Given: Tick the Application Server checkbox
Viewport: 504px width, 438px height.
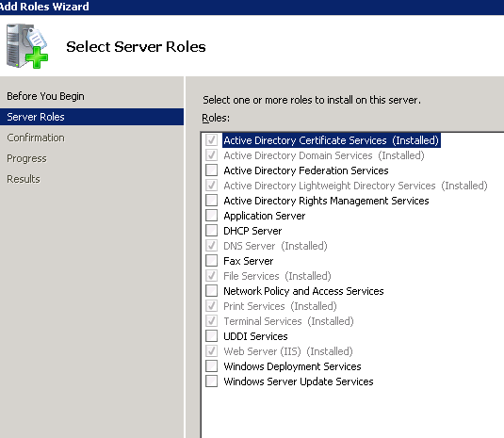Looking at the screenshot, I should coord(212,216).
